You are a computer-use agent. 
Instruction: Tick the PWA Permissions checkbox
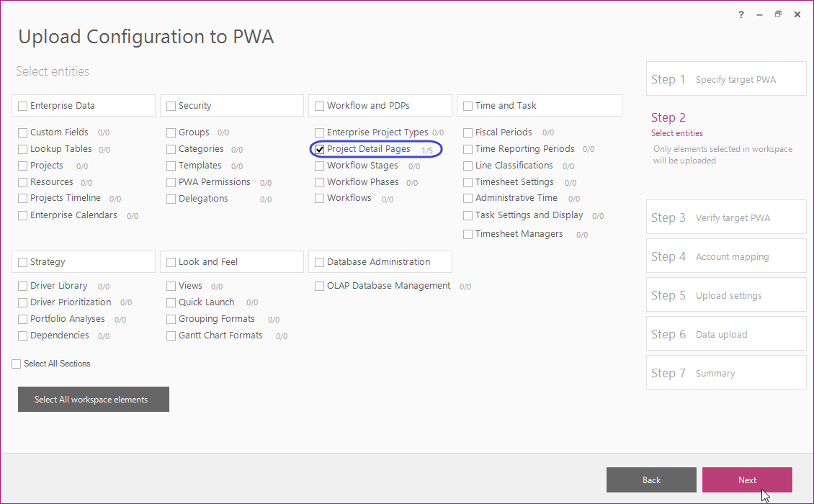[x=171, y=183]
